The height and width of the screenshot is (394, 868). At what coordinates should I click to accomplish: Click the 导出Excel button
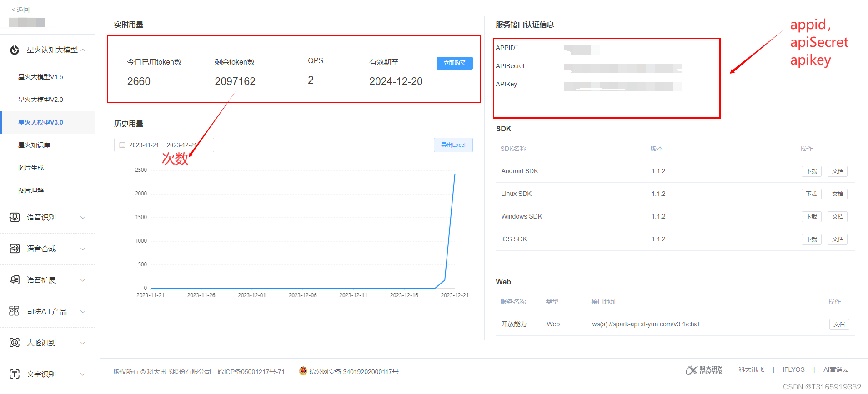pos(453,145)
